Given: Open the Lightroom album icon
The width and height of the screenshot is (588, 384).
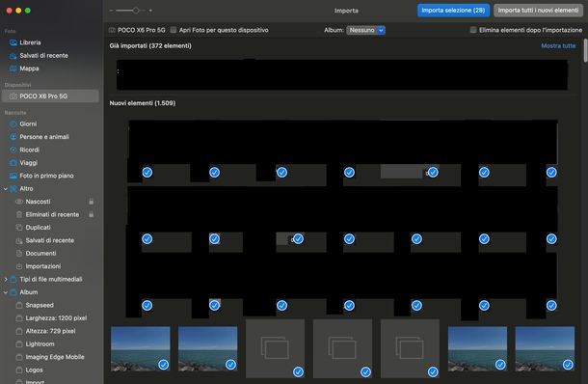Looking at the screenshot, I should (x=19, y=343).
